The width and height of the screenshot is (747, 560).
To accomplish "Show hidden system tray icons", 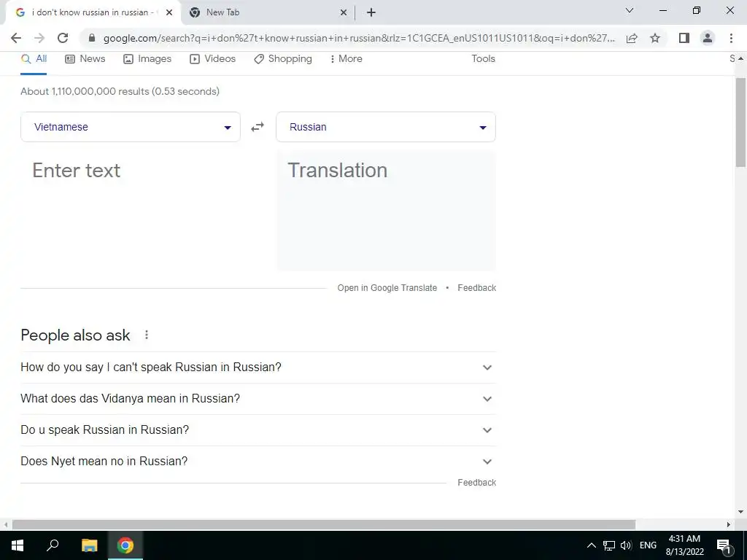I will point(591,545).
